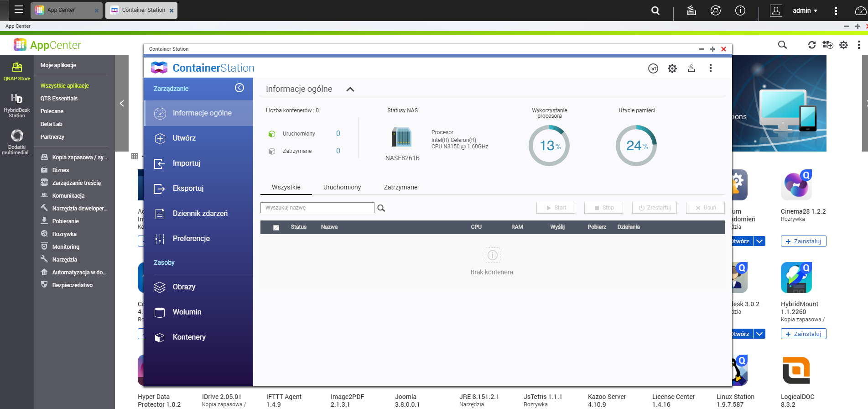868x409 pixels.
Task: Click the Stop container button
Action: pos(604,208)
